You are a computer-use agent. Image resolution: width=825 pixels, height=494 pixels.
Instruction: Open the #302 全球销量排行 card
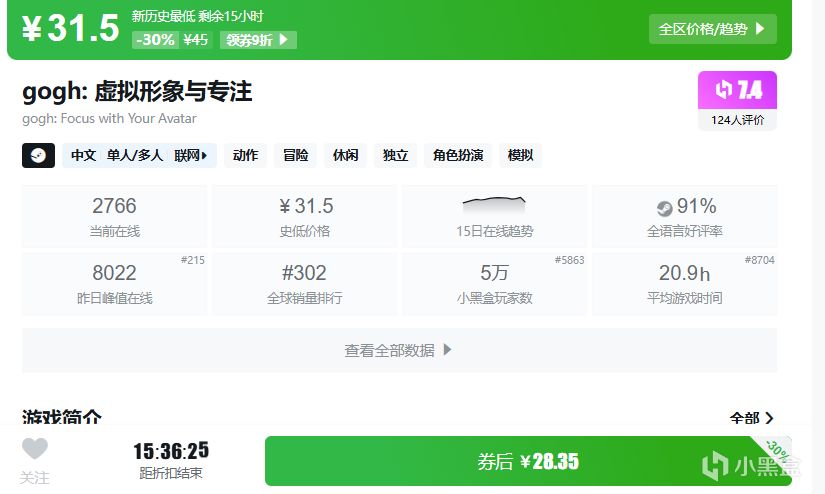click(305, 284)
